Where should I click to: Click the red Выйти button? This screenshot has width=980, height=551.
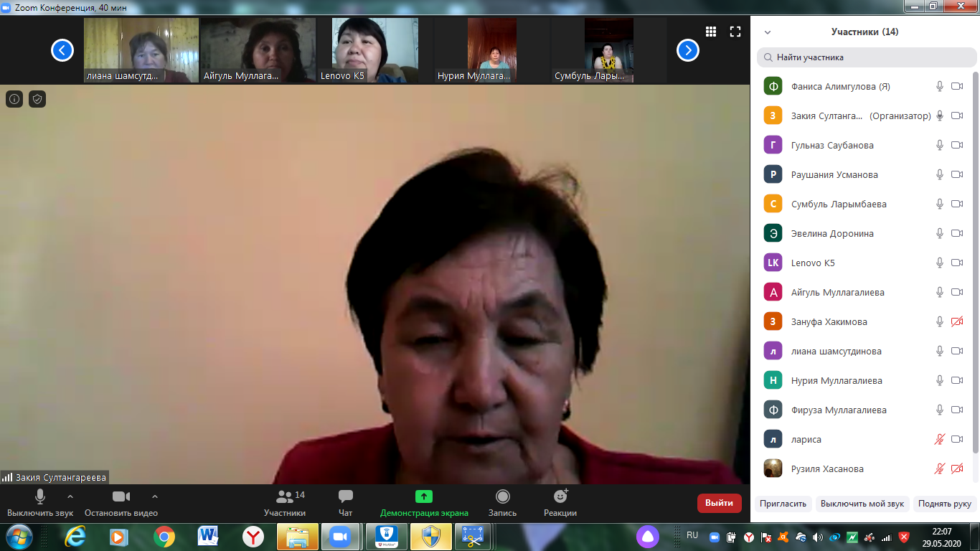point(719,503)
